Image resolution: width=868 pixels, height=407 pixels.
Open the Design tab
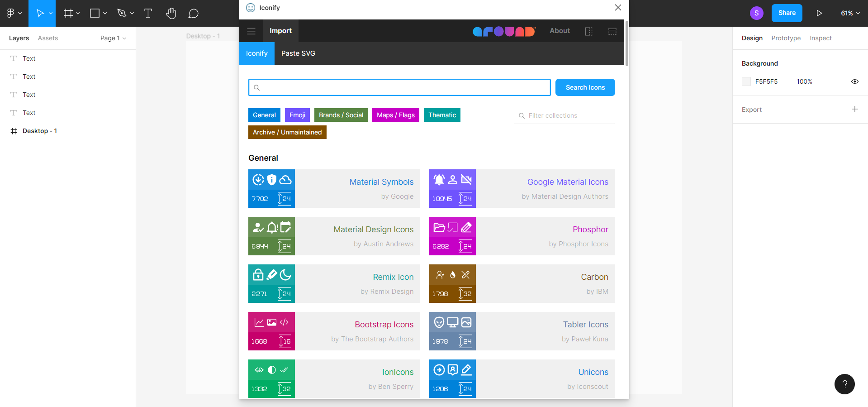point(752,38)
